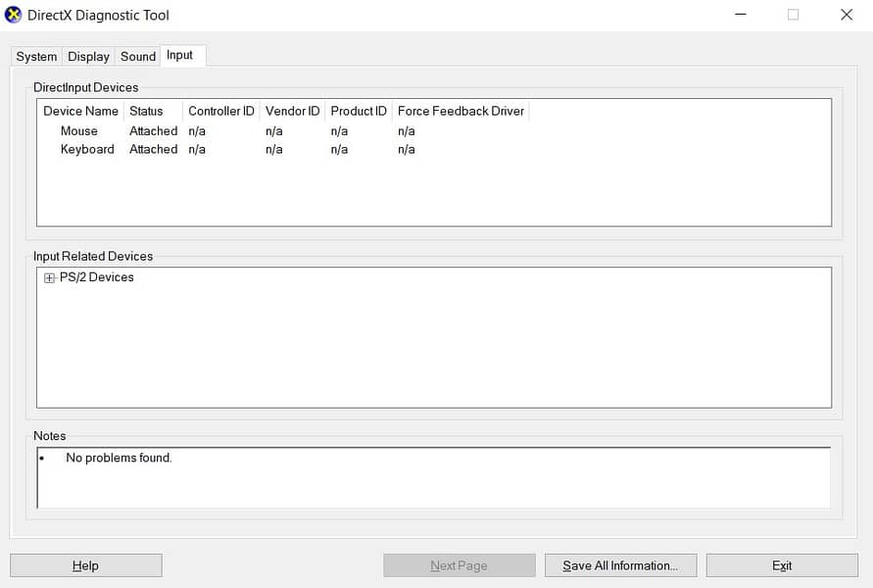873x588 pixels.
Task: Select the PS/2 Devices tree label
Action: pyautogui.click(x=96, y=277)
